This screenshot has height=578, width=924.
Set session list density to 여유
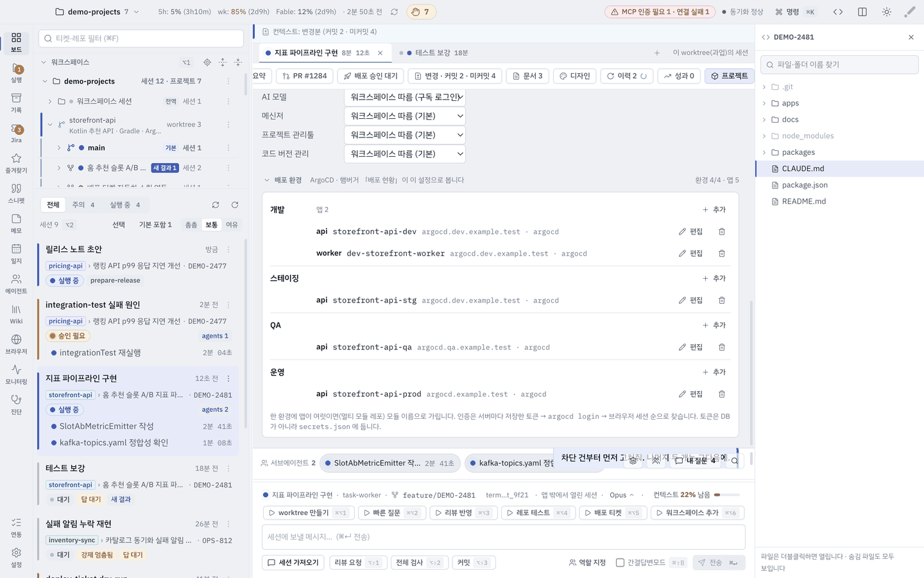tap(232, 225)
